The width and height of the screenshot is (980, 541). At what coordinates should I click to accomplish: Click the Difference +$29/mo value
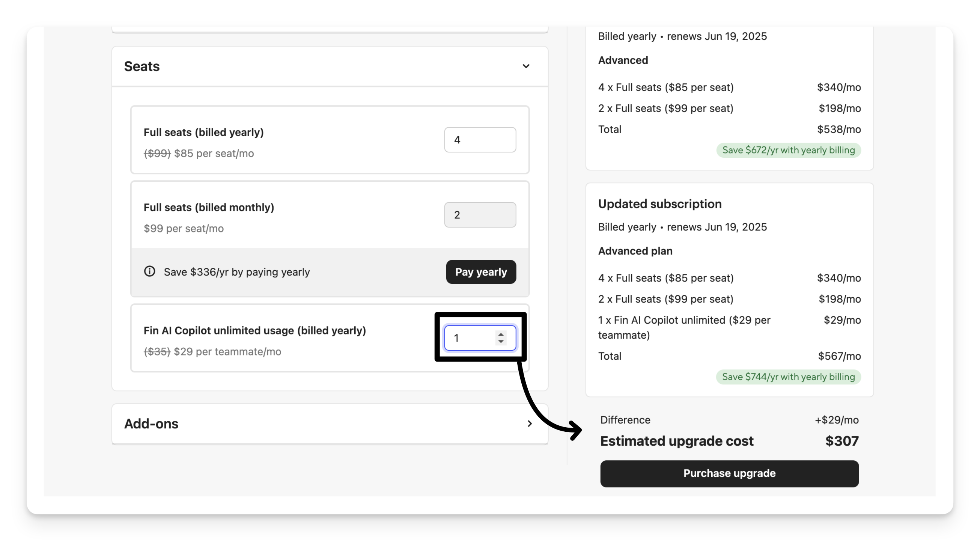836,420
